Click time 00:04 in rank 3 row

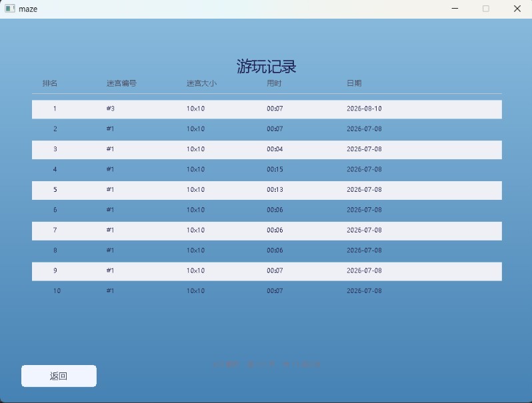(x=275, y=149)
